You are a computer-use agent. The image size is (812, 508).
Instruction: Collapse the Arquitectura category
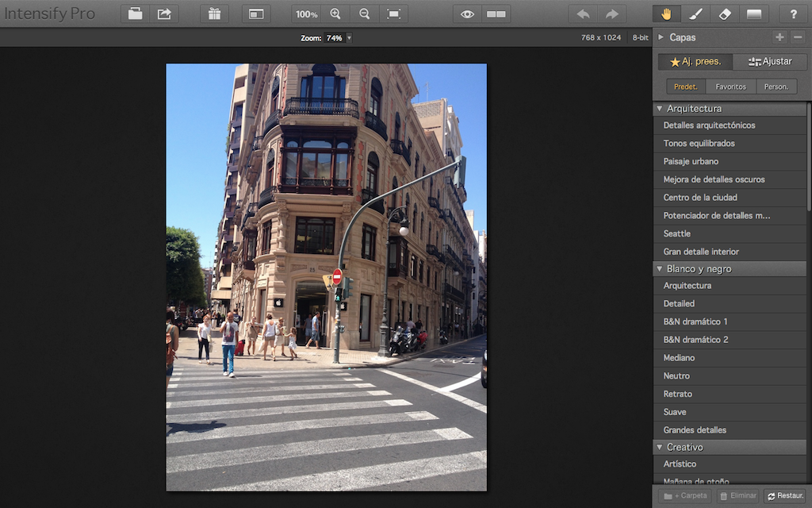click(x=660, y=108)
